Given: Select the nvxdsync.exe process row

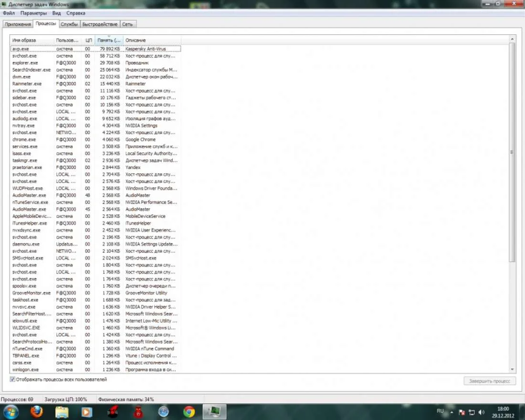Looking at the screenshot, I should [x=95, y=231].
